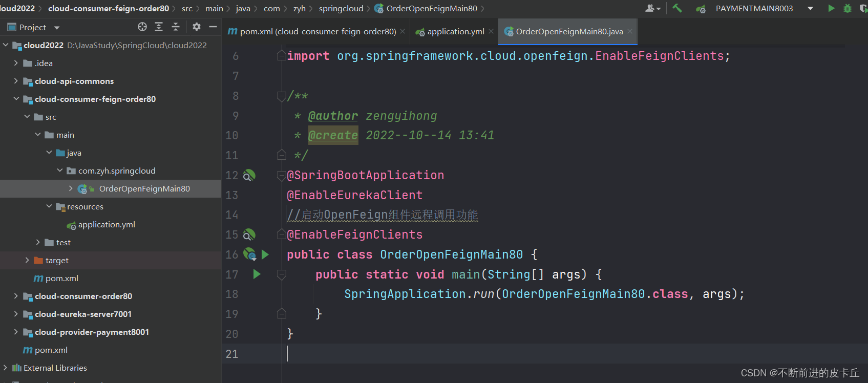
Task: Click the fold end marker on line 11
Action: [282, 155]
